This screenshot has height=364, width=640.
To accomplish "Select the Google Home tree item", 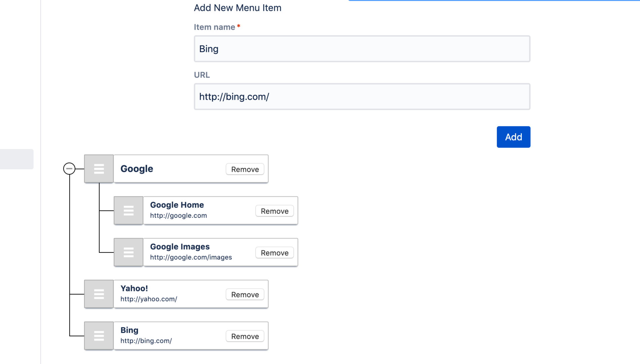I will pyautogui.click(x=177, y=205).
